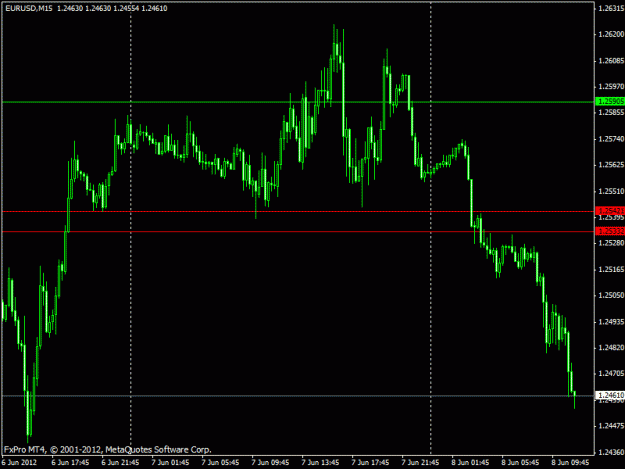Click the price scale value 1.25970

click(x=611, y=86)
